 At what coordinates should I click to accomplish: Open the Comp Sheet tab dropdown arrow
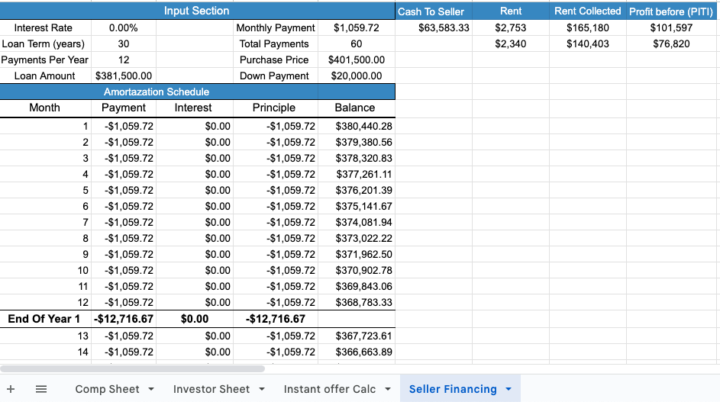pyautogui.click(x=151, y=389)
